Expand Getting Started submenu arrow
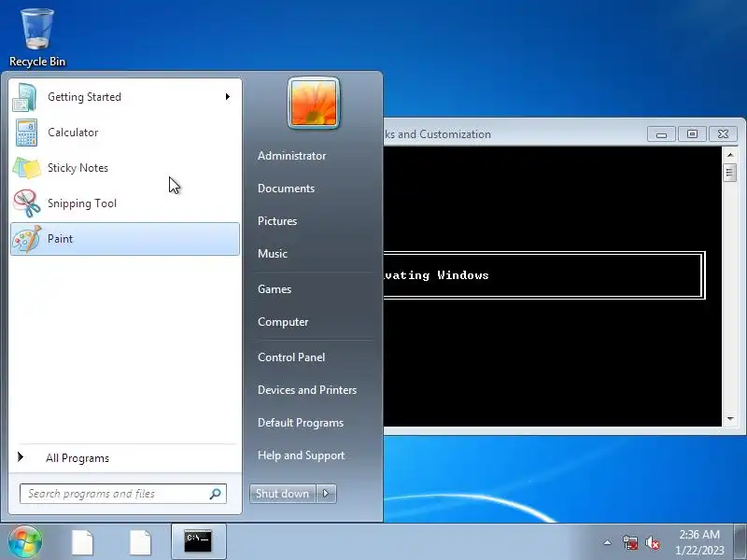The image size is (747, 560). click(x=228, y=97)
